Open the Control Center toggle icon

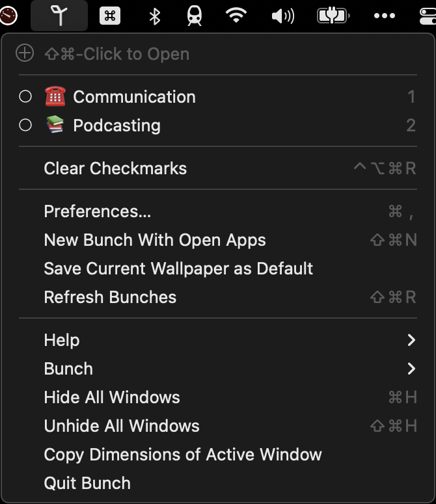(428, 16)
